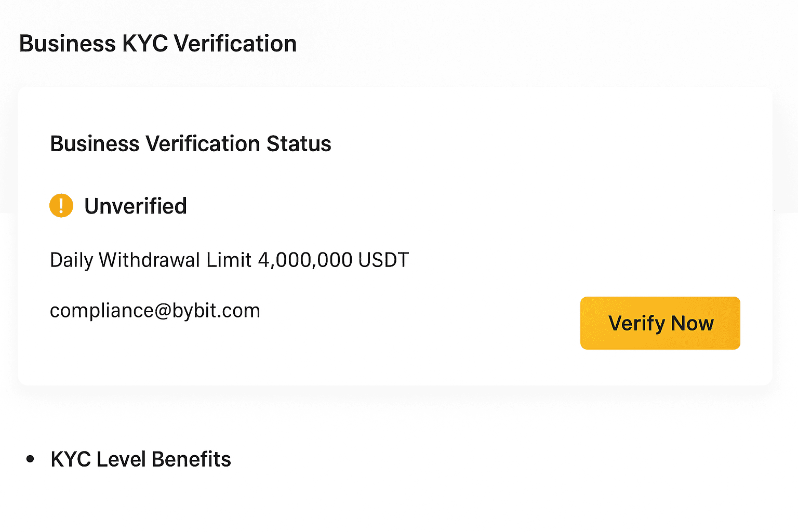Click the word Now on yellow button

pos(692,323)
